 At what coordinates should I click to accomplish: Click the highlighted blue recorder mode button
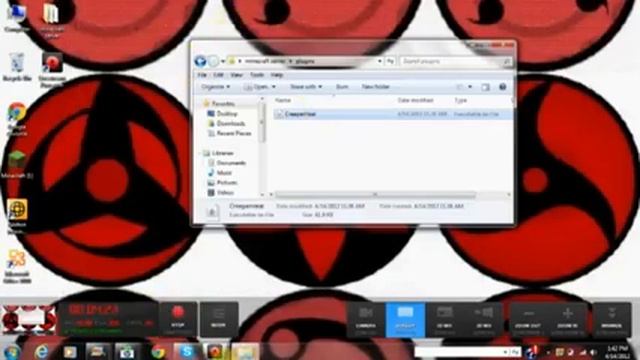click(x=405, y=320)
